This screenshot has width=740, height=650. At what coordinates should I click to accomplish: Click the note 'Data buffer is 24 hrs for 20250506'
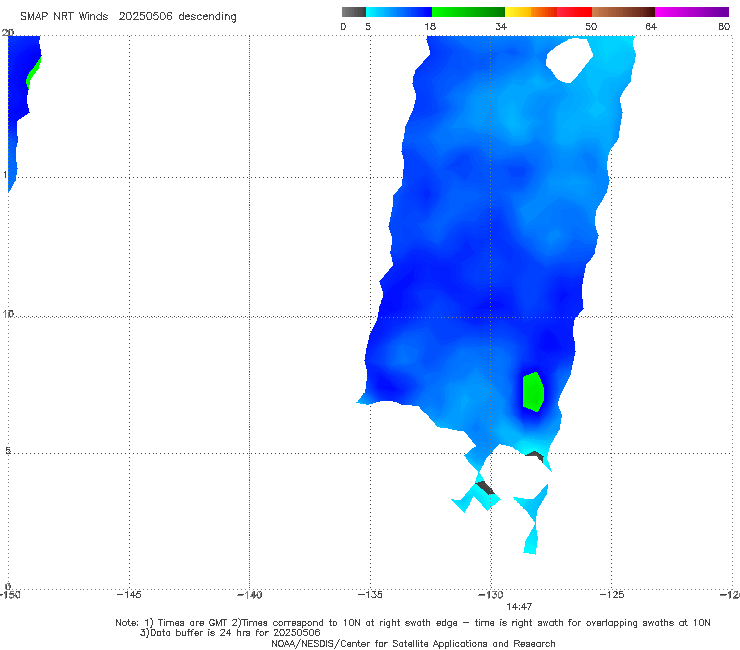(x=230, y=633)
